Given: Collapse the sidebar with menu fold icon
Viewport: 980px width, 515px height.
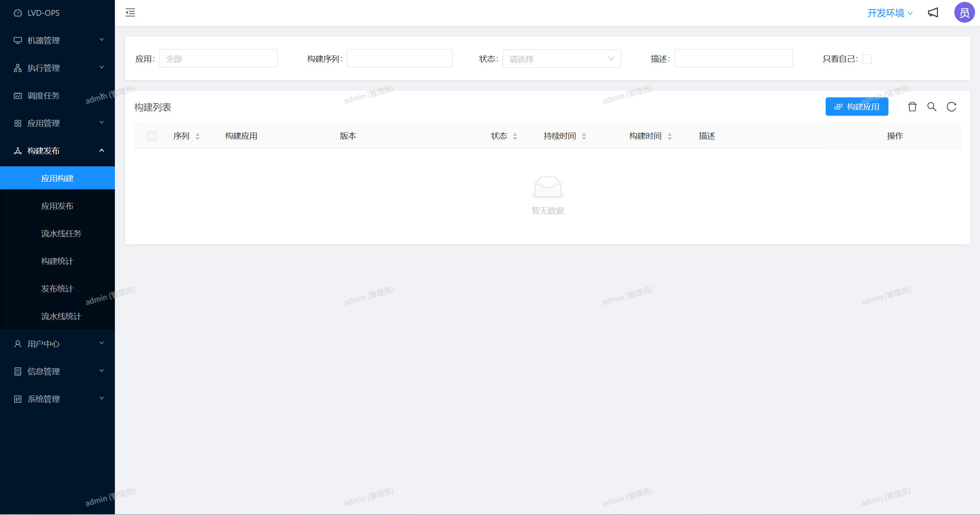Looking at the screenshot, I should click(130, 13).
